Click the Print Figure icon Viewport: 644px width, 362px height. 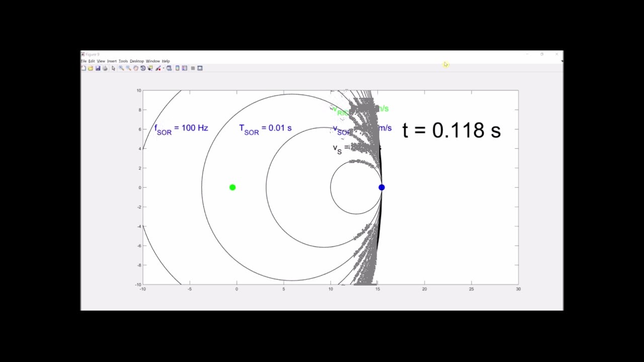(x=105, y=68)
